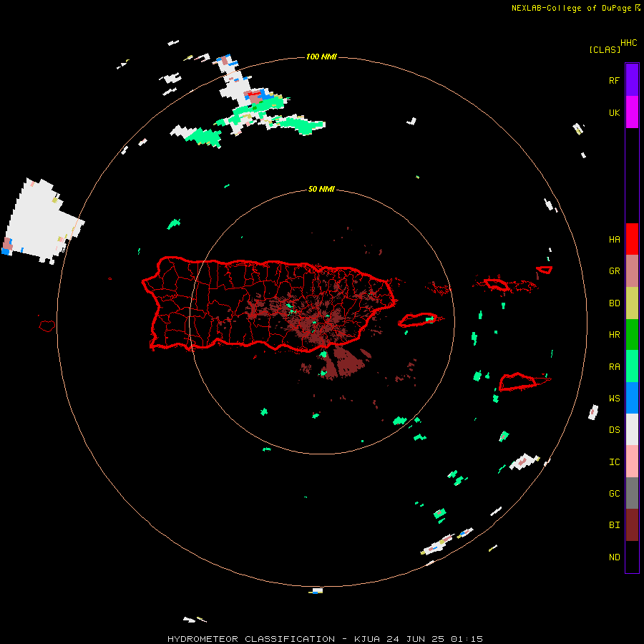Click the RA light green legend swatch
Screen dimensions: 644x644
pyautogui.click(x=632, y=366)
